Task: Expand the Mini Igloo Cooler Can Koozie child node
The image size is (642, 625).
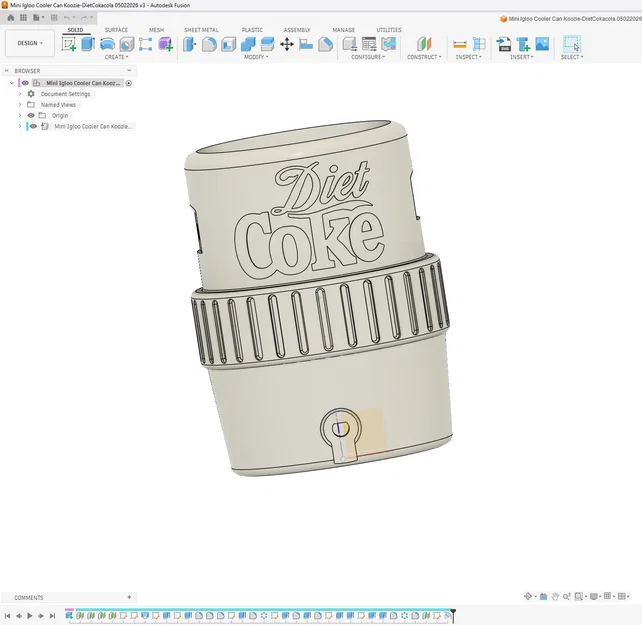Action: [x=20, y=126]
